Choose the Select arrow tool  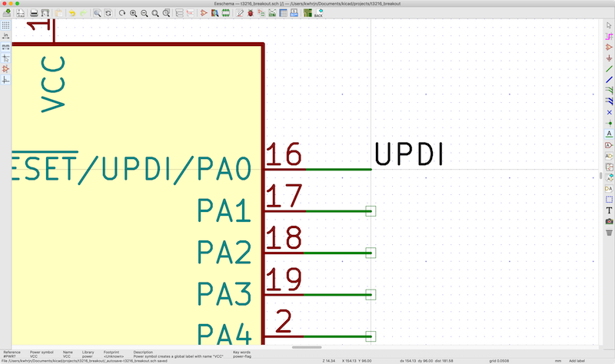click(x=609, y=25)
